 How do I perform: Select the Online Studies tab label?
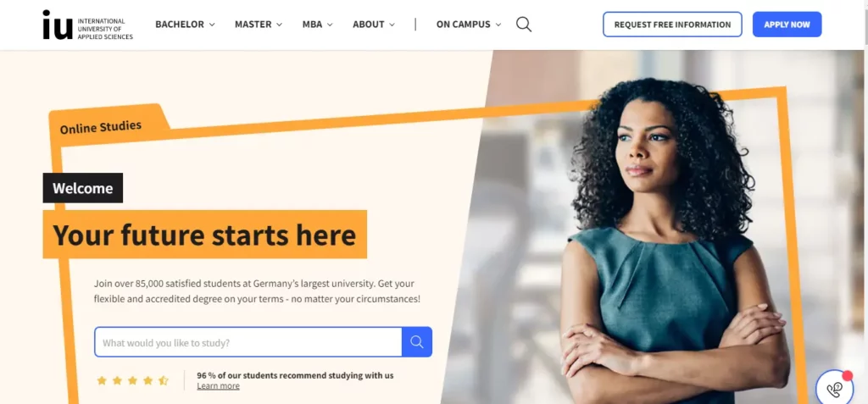click(101, 127)
